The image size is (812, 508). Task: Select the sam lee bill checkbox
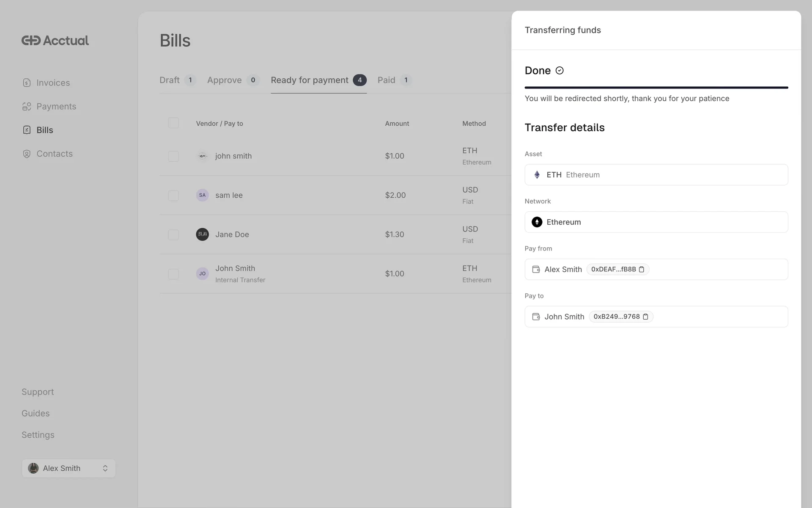173,195
